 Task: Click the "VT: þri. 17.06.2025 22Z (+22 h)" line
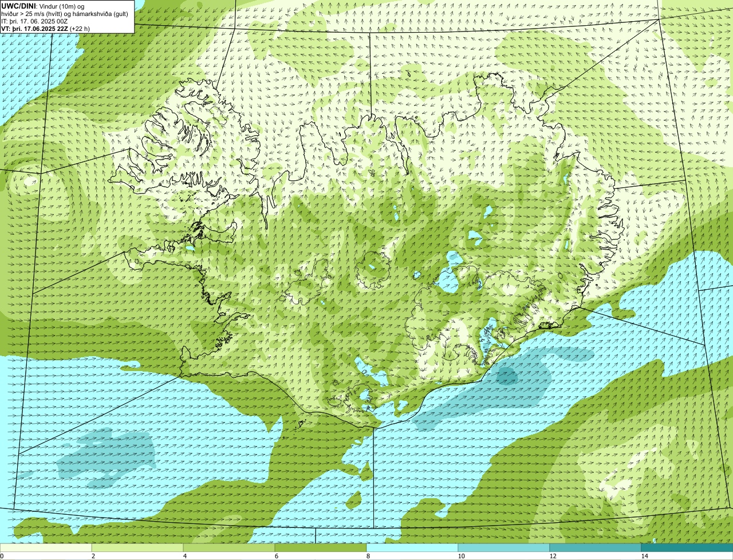tap(46, 29)
